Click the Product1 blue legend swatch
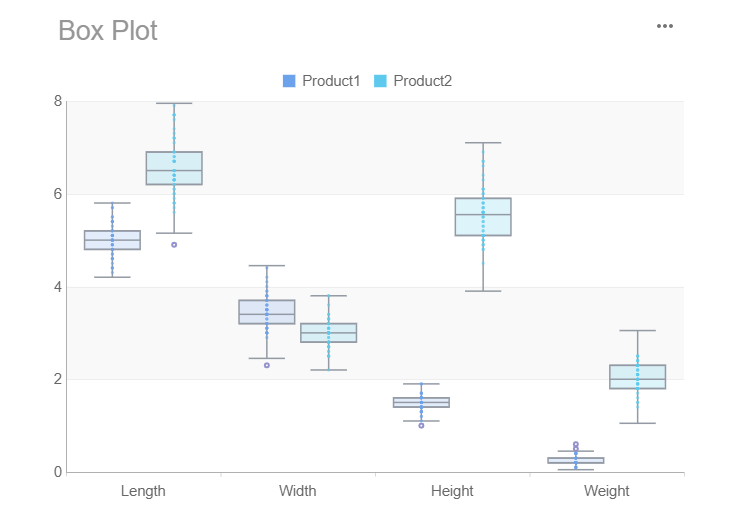Viewport: 756px width, 515px height. [290, 81]
